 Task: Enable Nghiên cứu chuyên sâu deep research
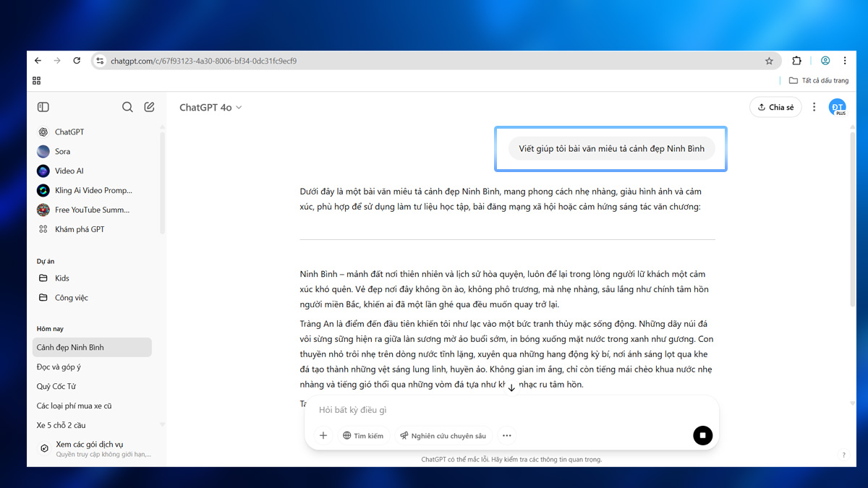(443, 436)
